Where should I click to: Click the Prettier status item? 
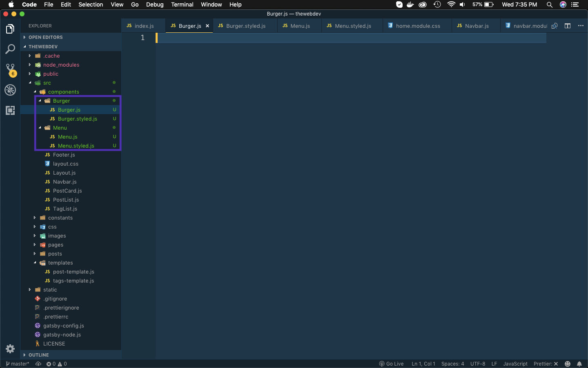pos(546,364)
